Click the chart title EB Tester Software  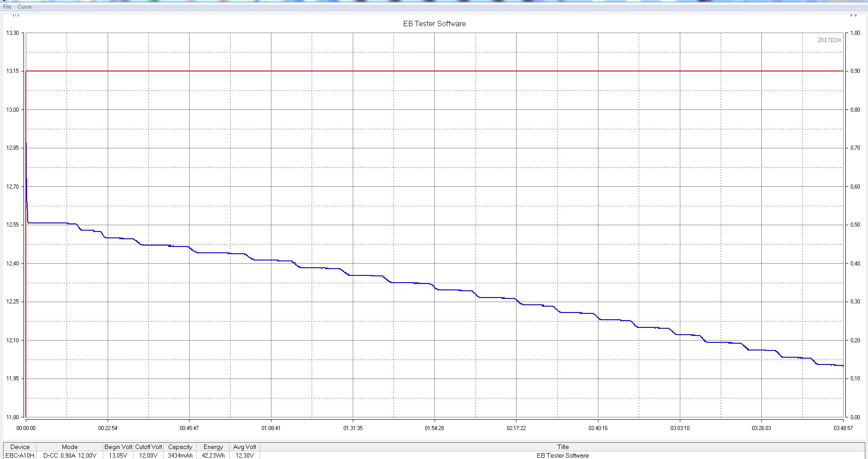tap(434, 24)
